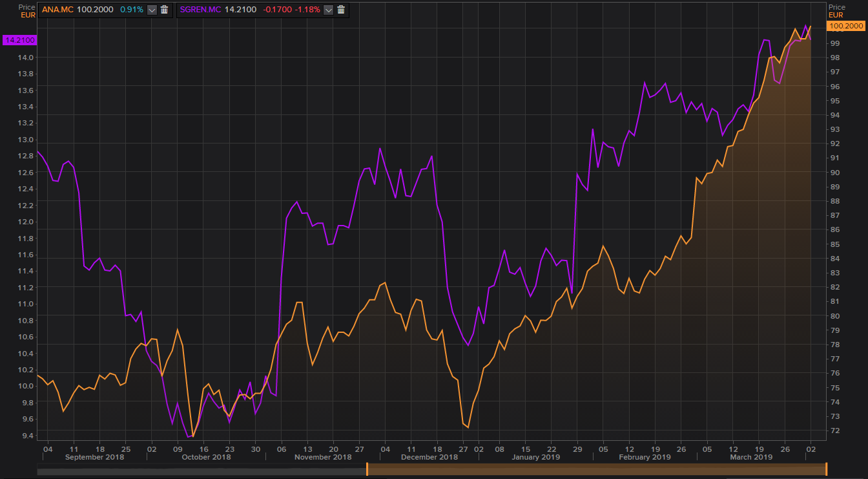
Task: Click the January 2019 month label
Action: pos(535,457)
